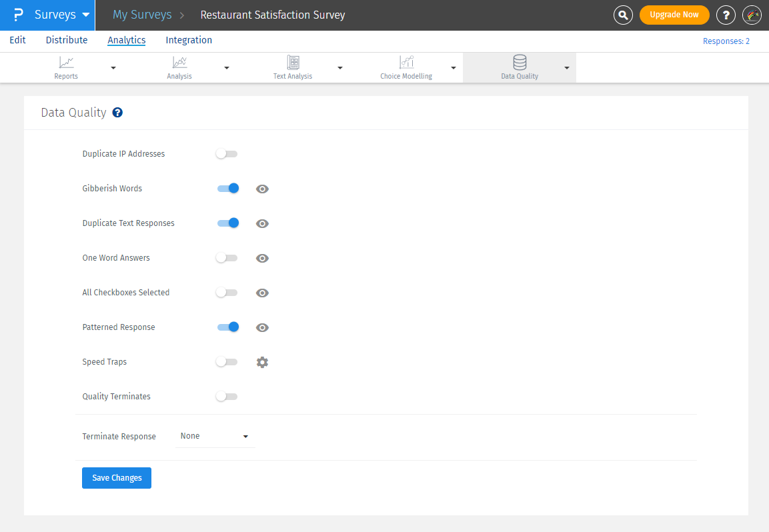Click the Reports chart icon
The height and width of the screenshot is (532, 769).
66,63
